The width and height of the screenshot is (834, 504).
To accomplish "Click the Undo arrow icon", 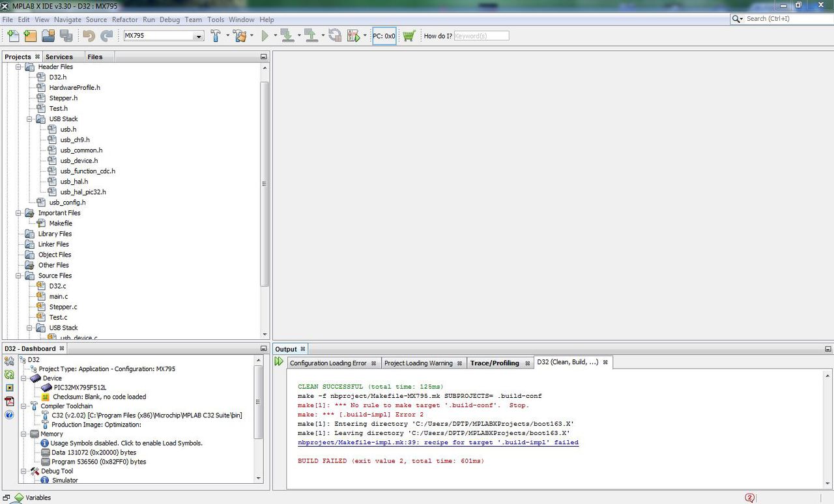I will point(89,36).
